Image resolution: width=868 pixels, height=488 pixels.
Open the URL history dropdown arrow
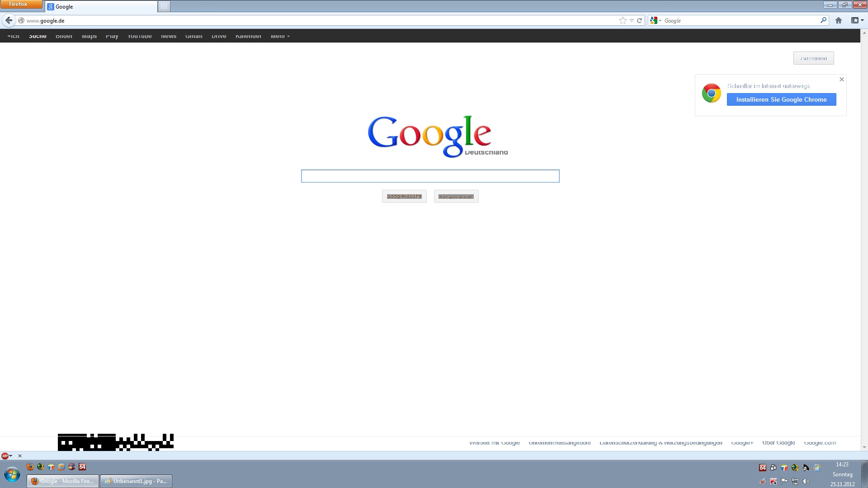click(x=632, y=20)
